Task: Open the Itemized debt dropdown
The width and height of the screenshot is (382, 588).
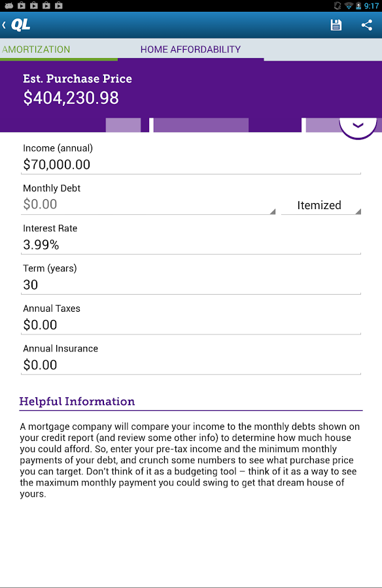Action: (x=321, y=205)
